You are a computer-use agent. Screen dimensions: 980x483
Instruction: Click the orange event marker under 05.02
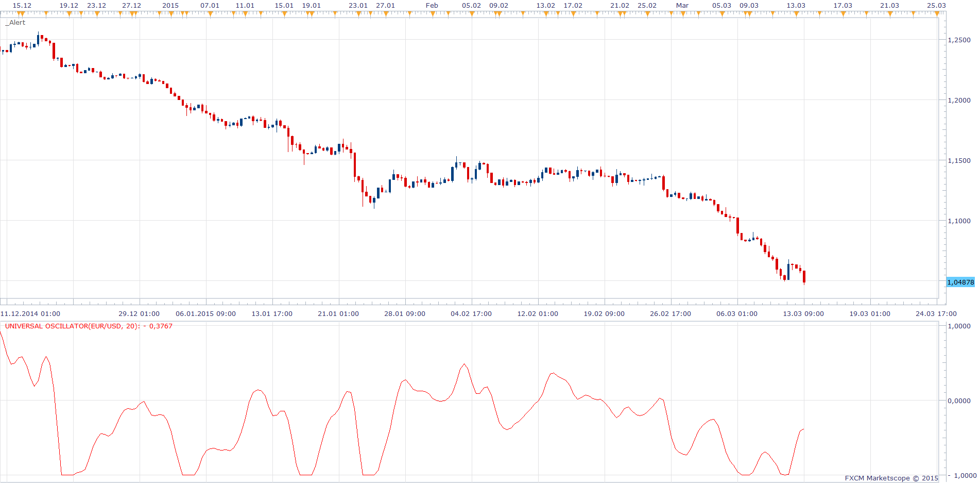pyautogui.click(x=472, y=13)
